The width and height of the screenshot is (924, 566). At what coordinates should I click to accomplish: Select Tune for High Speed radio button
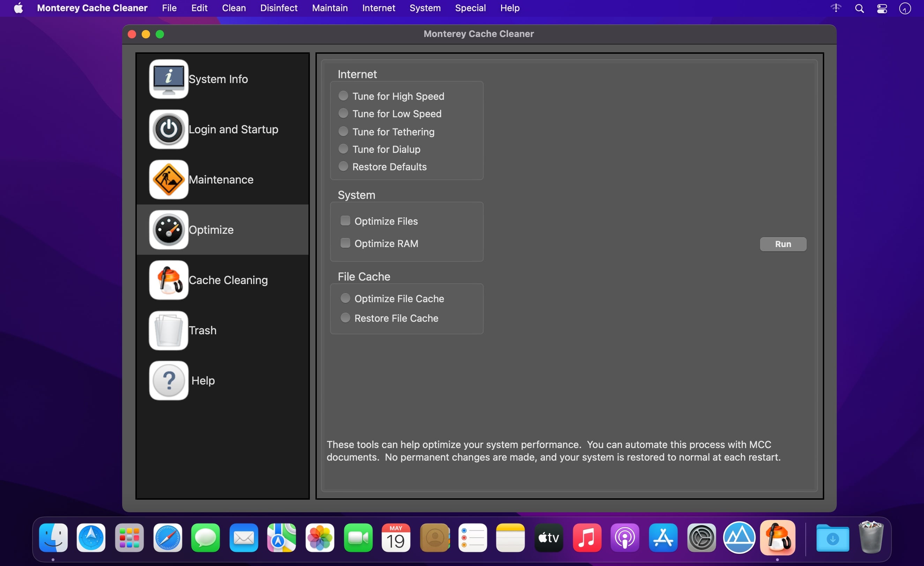pos(343,96)
